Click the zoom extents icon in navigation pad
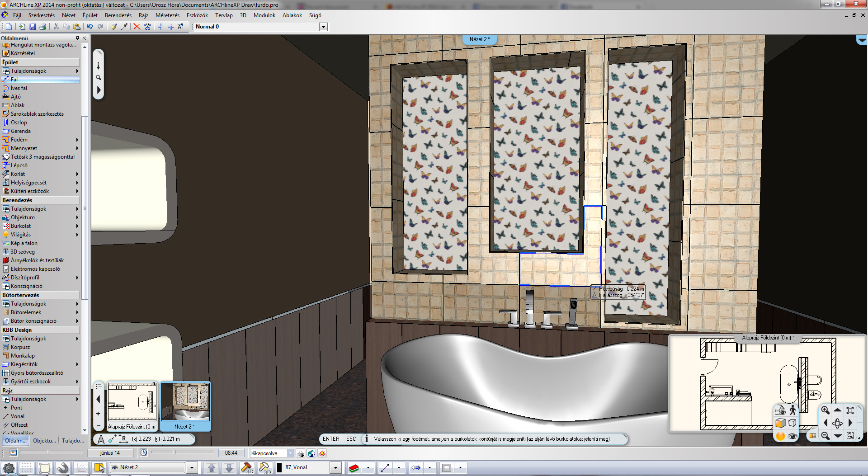Viewport: 868px width, 476px height. 850,410
